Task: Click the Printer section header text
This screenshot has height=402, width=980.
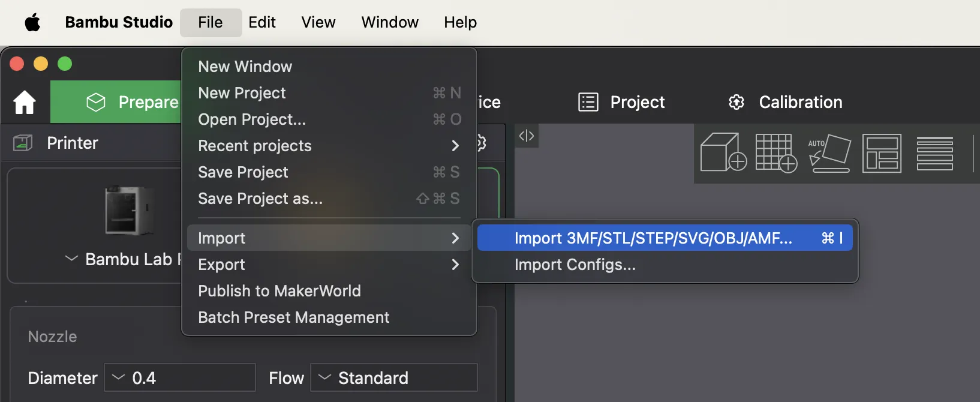Action: pyautogui.click(x=73, y=143)
